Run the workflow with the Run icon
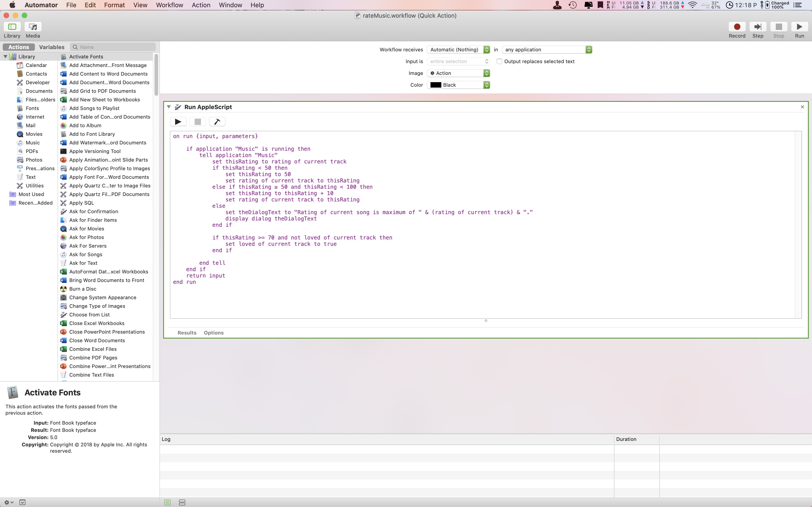Image resolution: width=812 pixels, height=507 pixels. point(799,27)
